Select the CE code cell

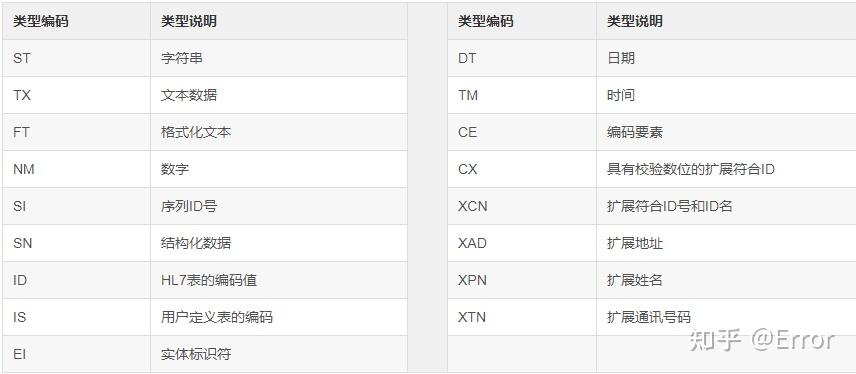(x=522, y=132)
